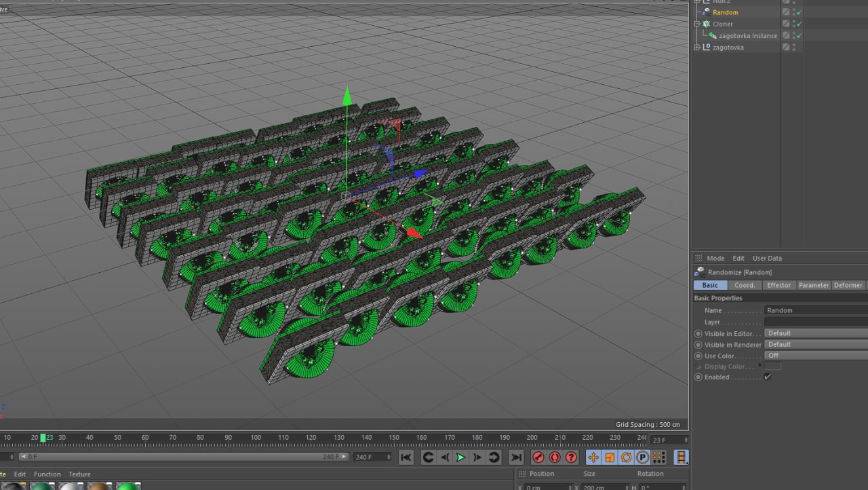Play animation forwards green arrow

coord(461,457)
